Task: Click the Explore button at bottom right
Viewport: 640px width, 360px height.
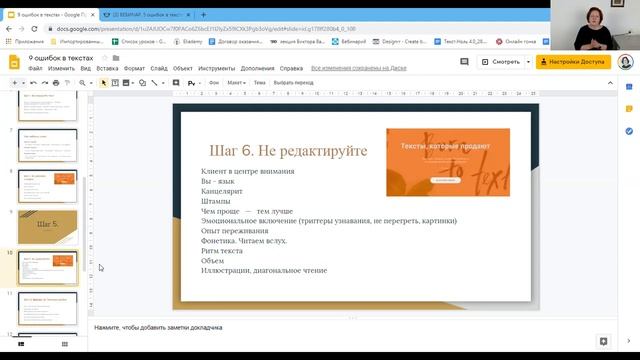Action: [603, 341]
